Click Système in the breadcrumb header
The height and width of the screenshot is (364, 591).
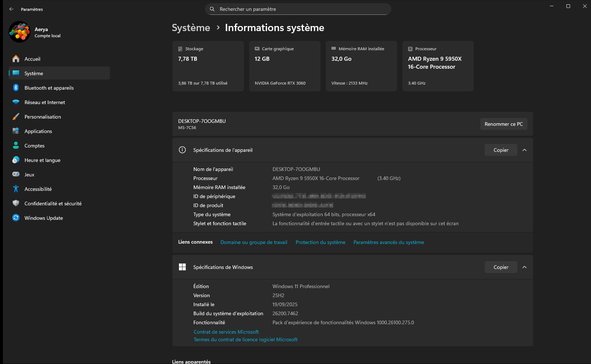click(x=191, y=28)
